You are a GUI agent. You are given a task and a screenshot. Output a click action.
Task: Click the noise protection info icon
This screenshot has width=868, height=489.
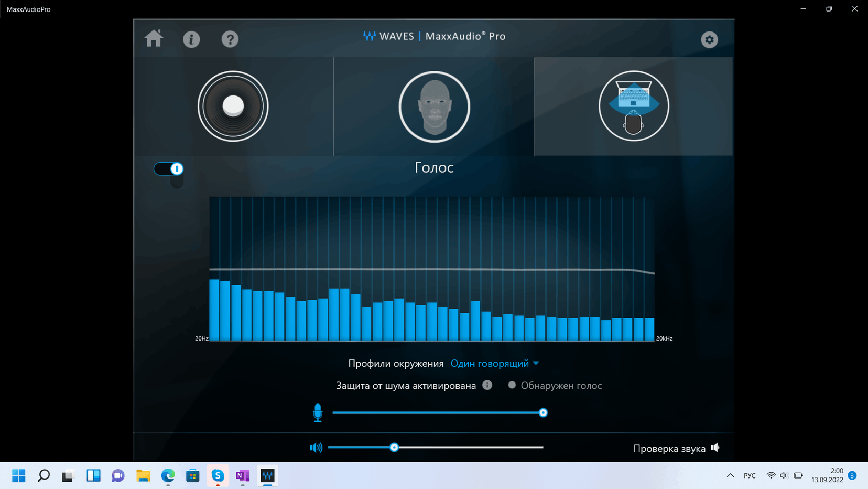pos(487,385)
